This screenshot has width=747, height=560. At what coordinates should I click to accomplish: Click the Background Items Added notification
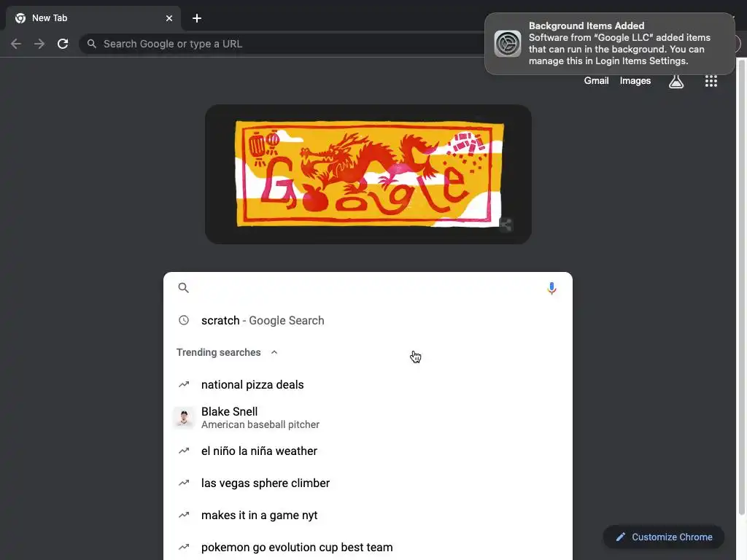pos(609,44)
